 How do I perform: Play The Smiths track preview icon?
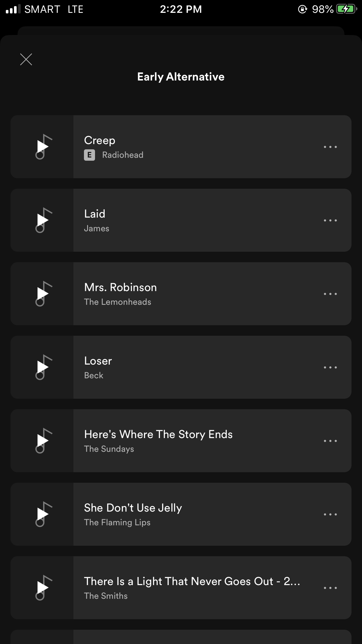[43, 588]
